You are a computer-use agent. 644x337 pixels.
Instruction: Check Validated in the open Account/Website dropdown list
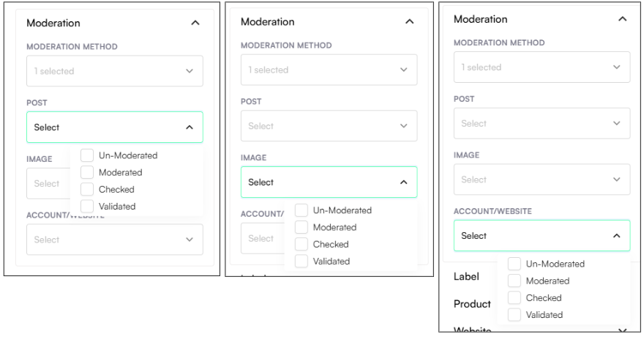(x=514, y=314)
